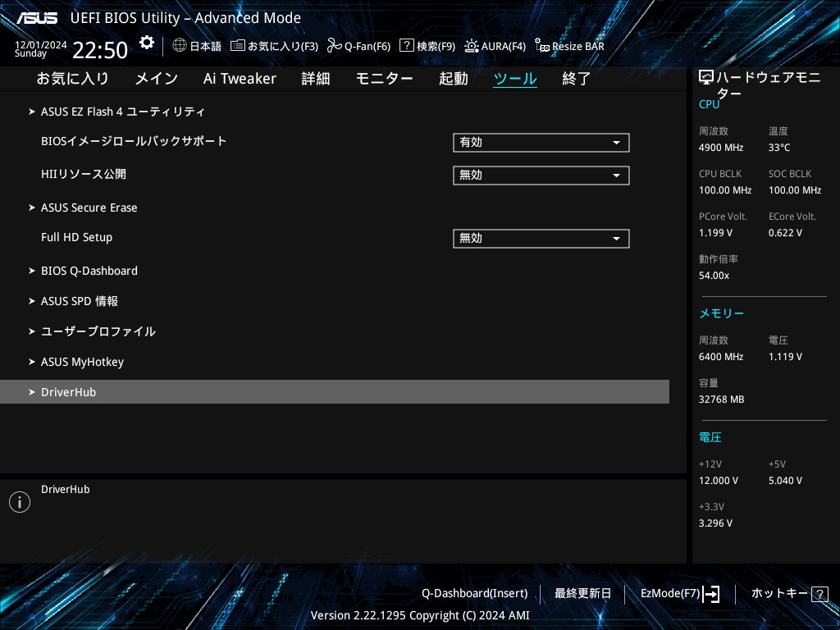Click the 22:50 clock time
The image size is (840, 630).
pos(100,50)
